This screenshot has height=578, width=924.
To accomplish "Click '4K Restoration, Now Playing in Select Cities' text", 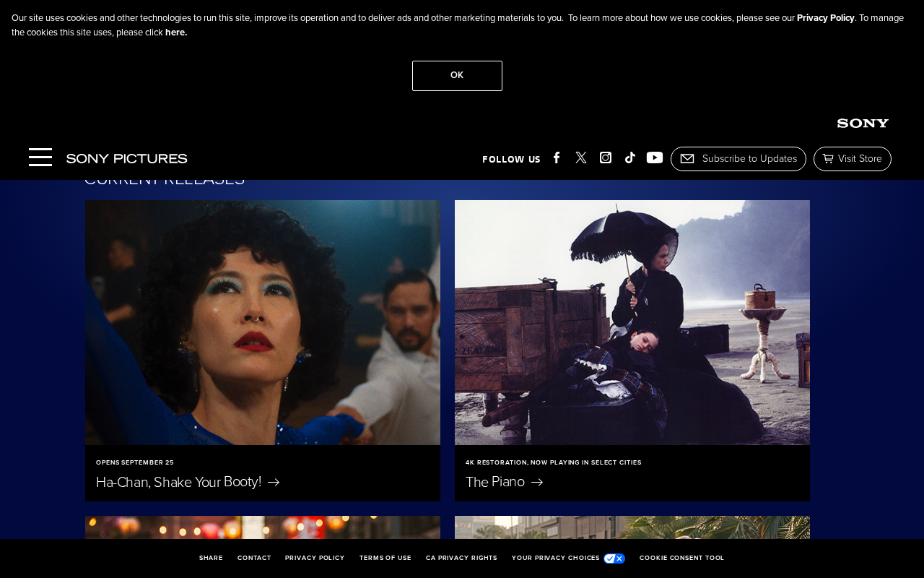I will pyautogui.click(x=554, y=462).
